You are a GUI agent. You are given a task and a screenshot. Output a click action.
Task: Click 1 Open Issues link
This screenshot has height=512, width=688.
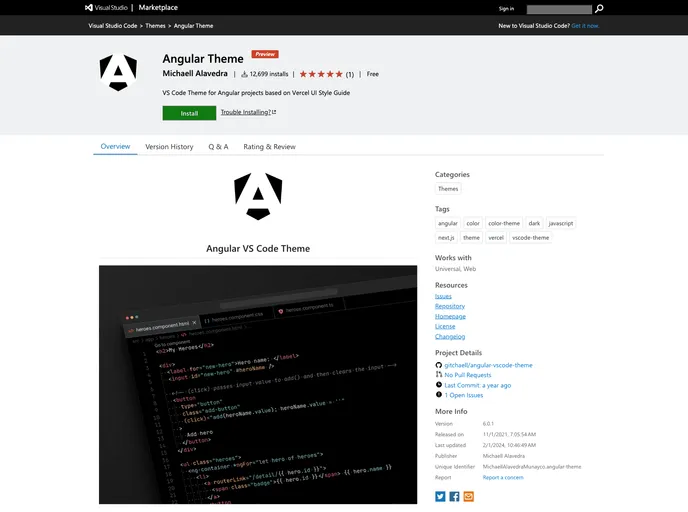pos(463,395)
